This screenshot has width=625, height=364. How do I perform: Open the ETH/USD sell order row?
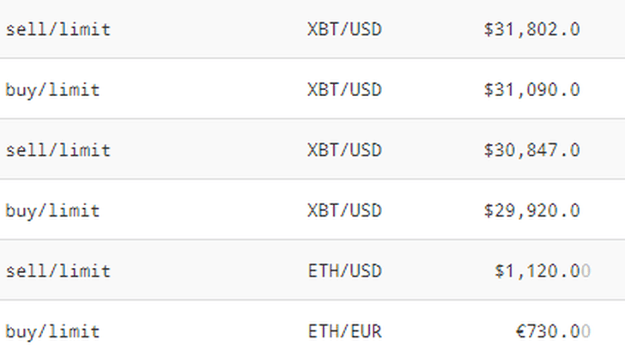(312, 270)
